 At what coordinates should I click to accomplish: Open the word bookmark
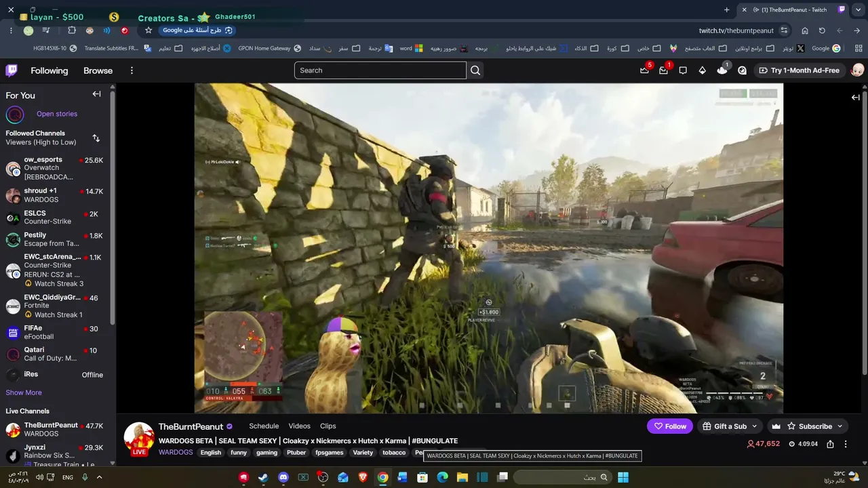pyautogui.click(x=411, y=49)
